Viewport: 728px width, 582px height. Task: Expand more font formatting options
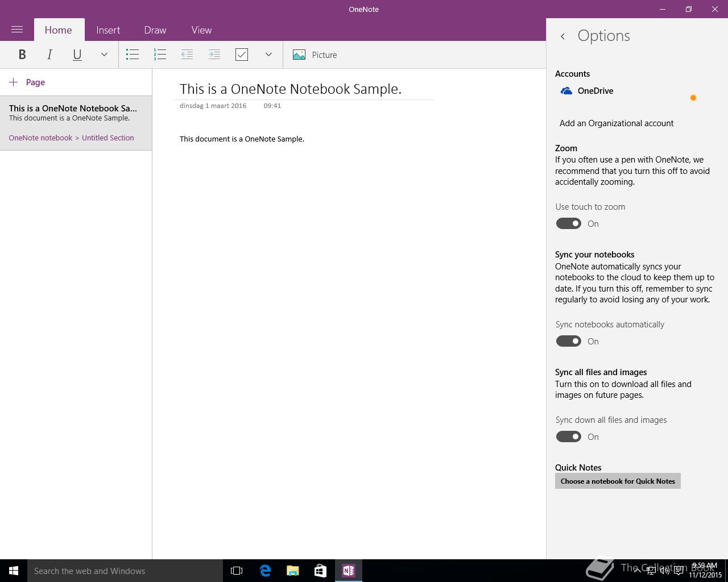click(104, 55)
